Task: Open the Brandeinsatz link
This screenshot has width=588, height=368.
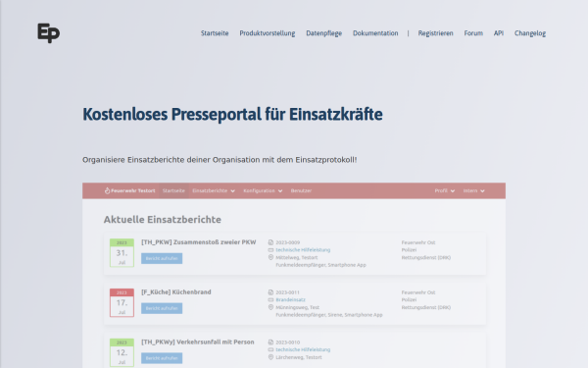Action: pos(291,300)
